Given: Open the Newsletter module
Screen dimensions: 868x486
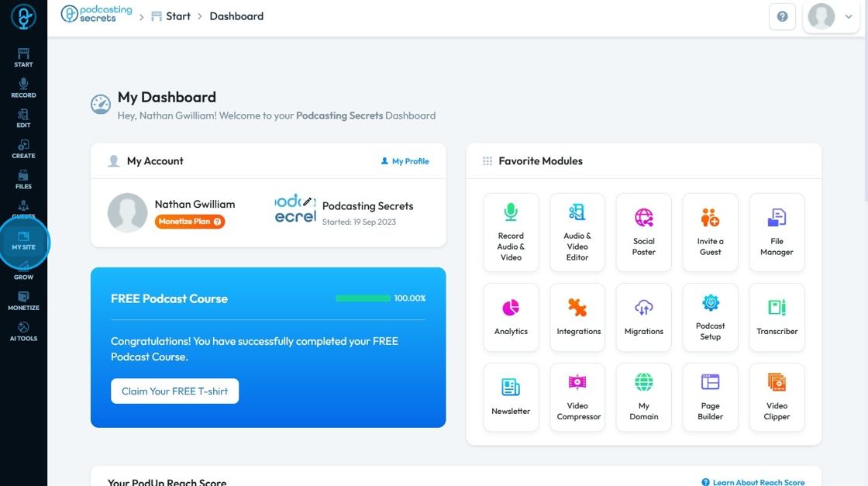Looking at the screenshot, I should pyautogui.click(x=511, y=397).
